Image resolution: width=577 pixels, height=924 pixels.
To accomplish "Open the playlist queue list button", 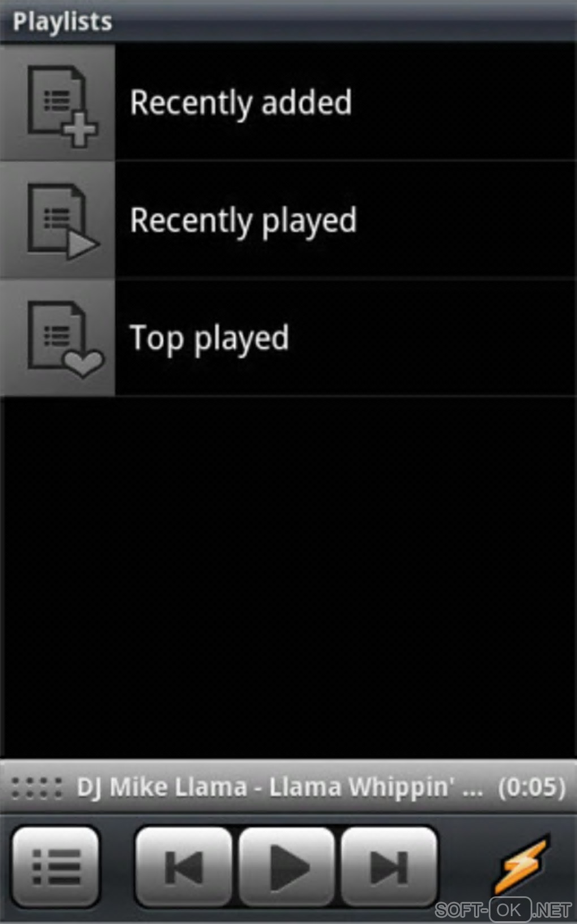I will (x=56, y=866).
